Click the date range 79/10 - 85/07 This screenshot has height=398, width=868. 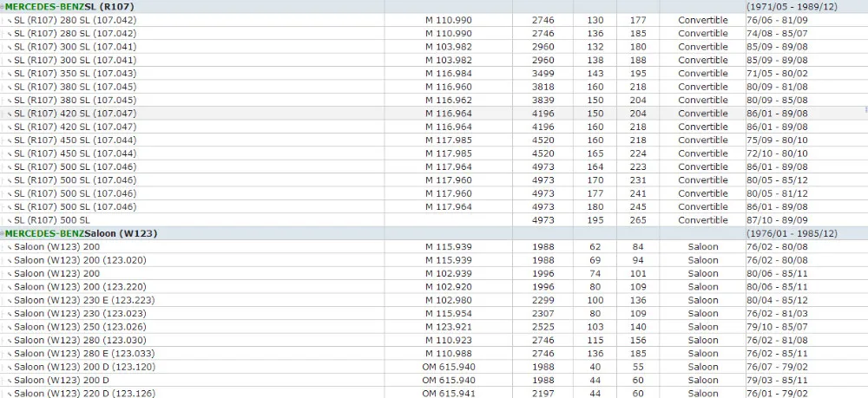point(777,327)
